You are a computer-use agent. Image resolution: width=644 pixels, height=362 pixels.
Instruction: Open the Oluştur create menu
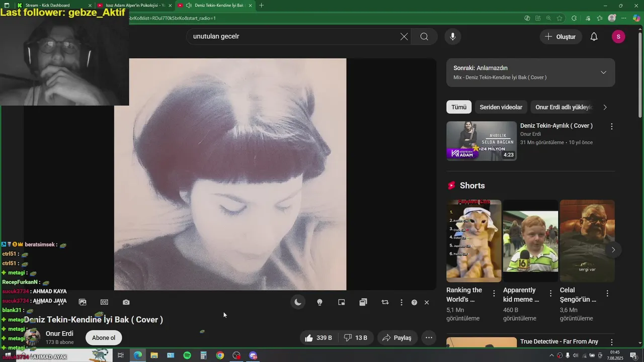[561, 37]
